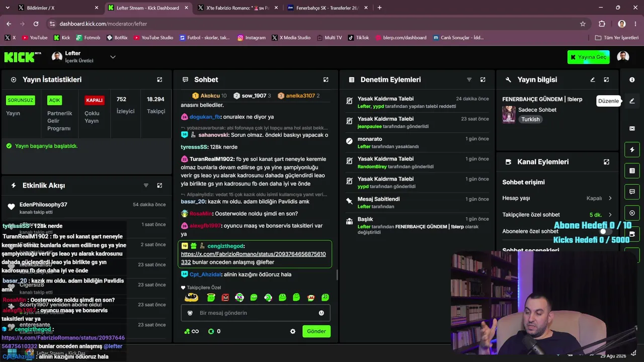
Task: Open the info icon in the right sidebar
Action: coord(632,79)
